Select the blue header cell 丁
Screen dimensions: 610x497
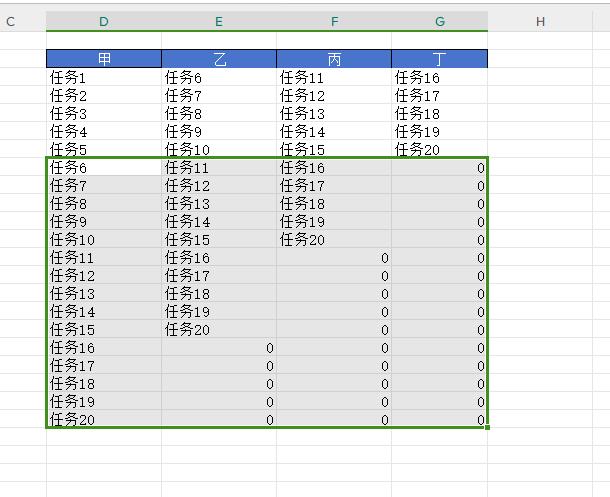[x=440, y=59]
